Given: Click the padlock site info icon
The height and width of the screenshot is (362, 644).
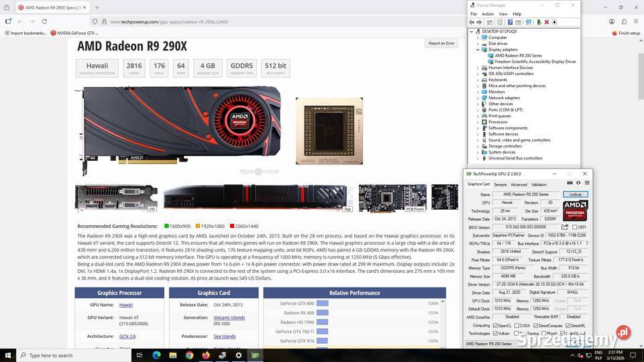Looking at the screenshot, I should (104, 21).
